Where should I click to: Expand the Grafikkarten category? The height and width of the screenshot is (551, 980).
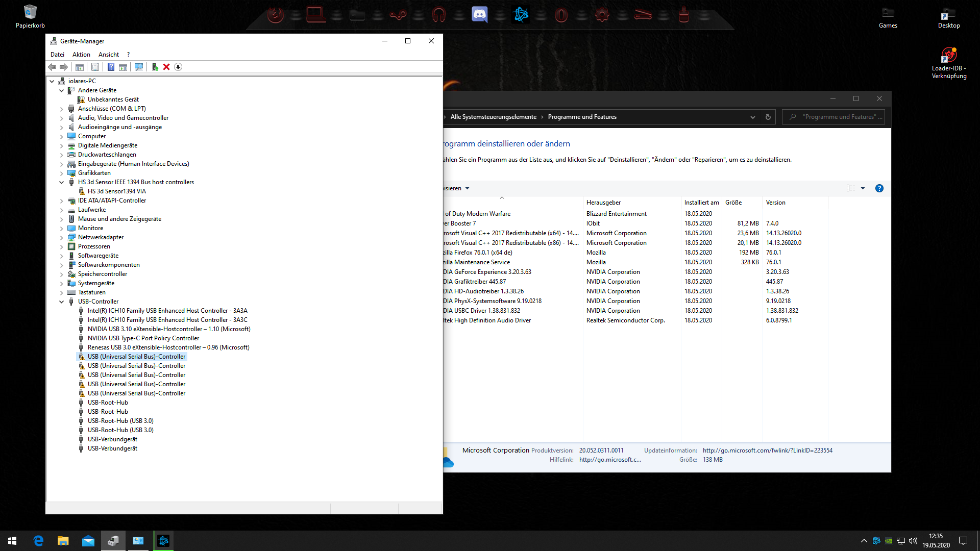(62, 173)
